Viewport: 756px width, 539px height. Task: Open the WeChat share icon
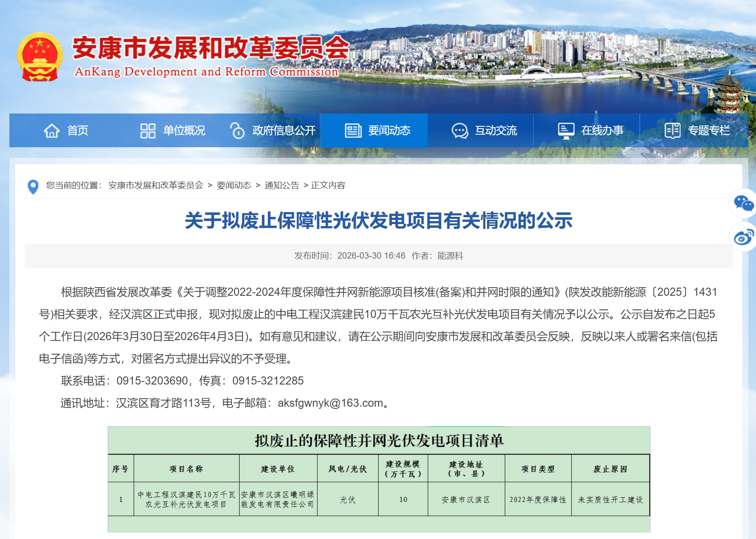click(x=744, y=203)
